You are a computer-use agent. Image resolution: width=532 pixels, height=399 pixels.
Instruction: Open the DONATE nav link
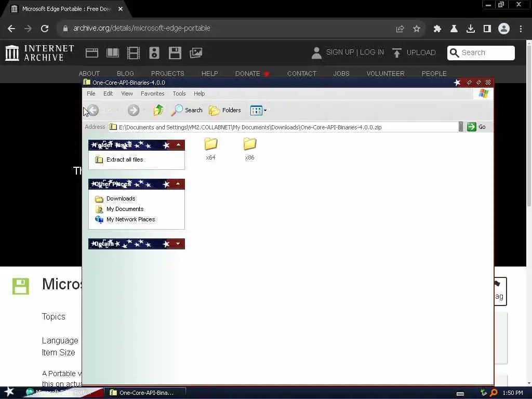click(252, 74)
